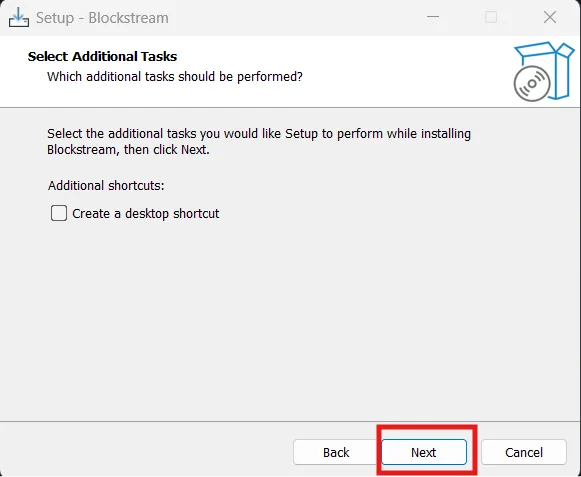
Task: Close the Blockstream Setup window
Action: pos(550,17)
